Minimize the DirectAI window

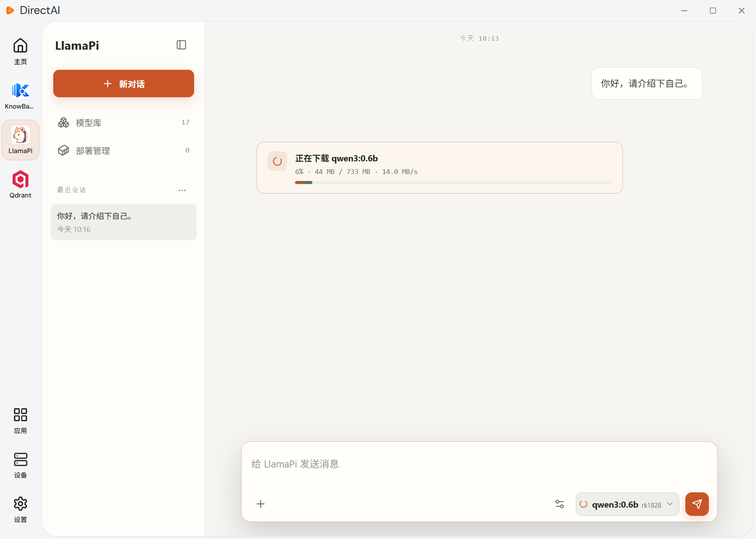[x=684, y=10]
